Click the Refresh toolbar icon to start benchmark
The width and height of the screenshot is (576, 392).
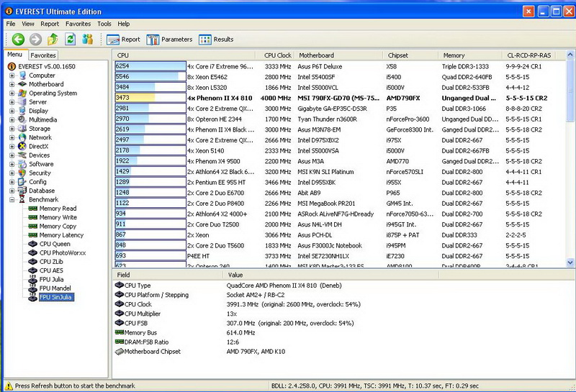pos(70,39)
